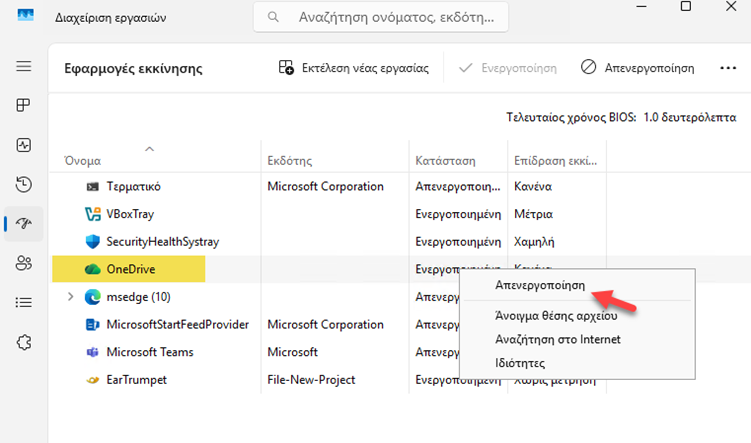The width and height of the screenshot is (751, 443).
Task: Open the App history icon in sidebar
Action: point(24,184)
